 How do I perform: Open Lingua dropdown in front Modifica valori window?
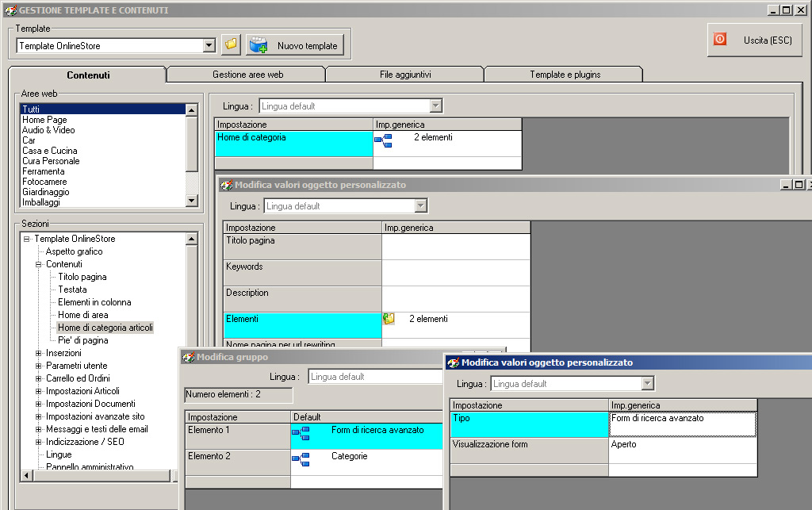[648, 384]
